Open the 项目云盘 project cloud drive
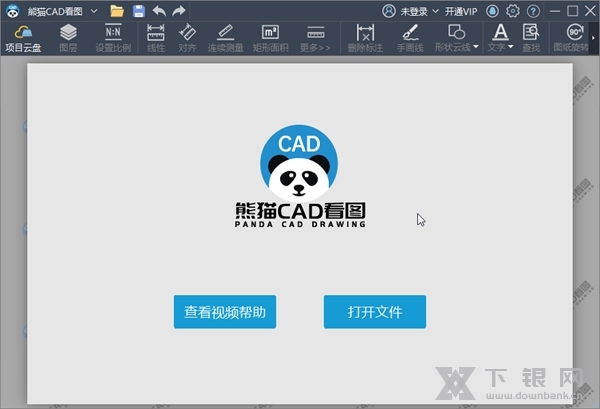This screenshot has width=600, height=409. (x=23, y=38)
